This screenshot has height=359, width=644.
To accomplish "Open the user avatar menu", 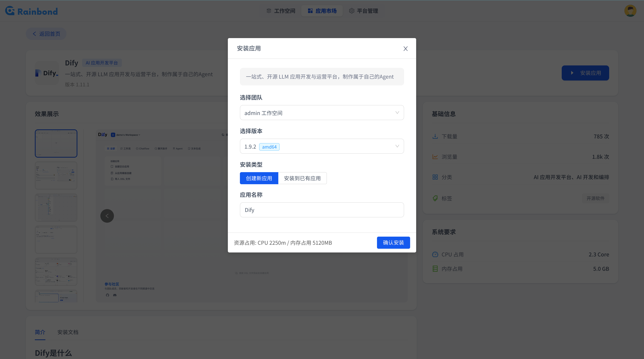I will [x=630, y=11].
